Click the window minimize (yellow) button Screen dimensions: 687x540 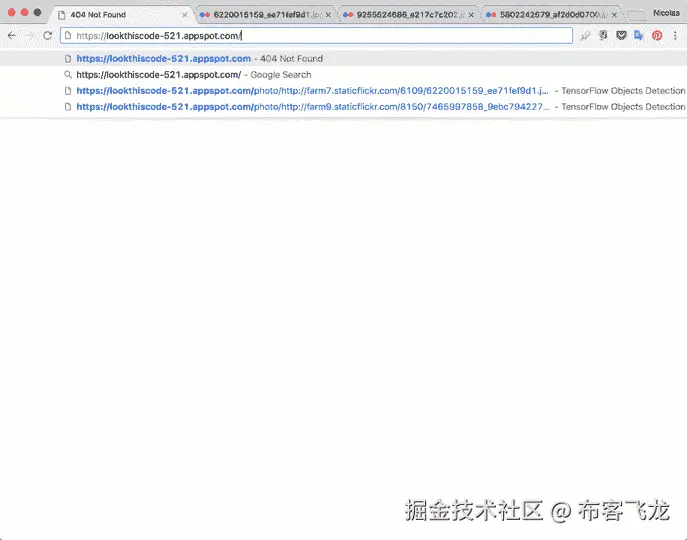(x=25, y=12)
